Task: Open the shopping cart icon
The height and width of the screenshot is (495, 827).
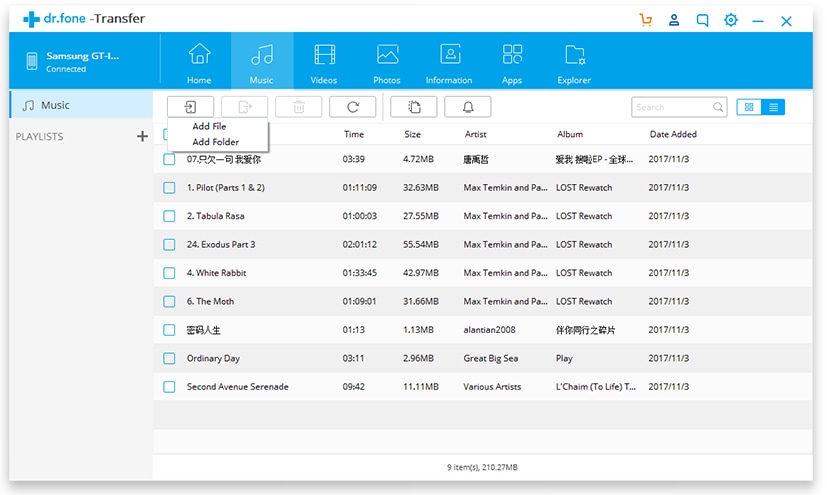Action: 646,20
